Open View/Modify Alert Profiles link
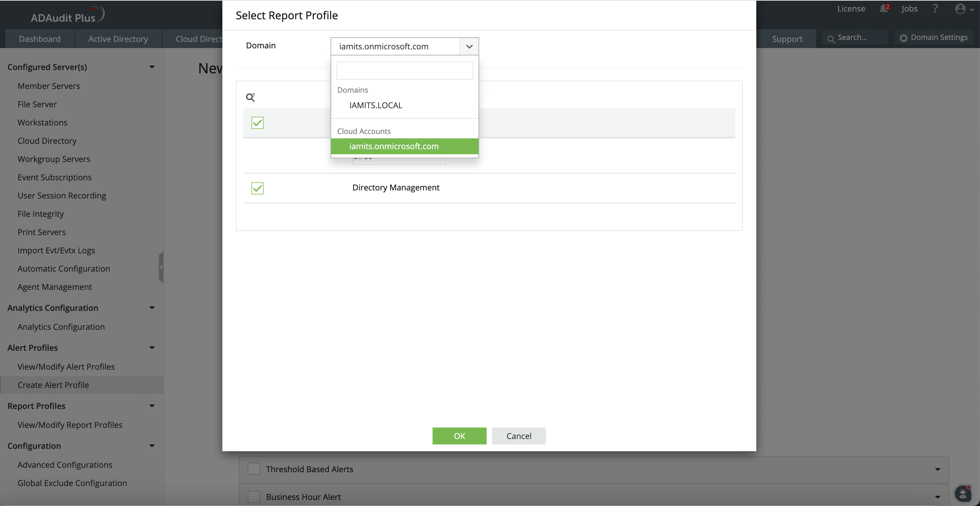Viewport: 980px width, 506px height. [x=66, y=367]
